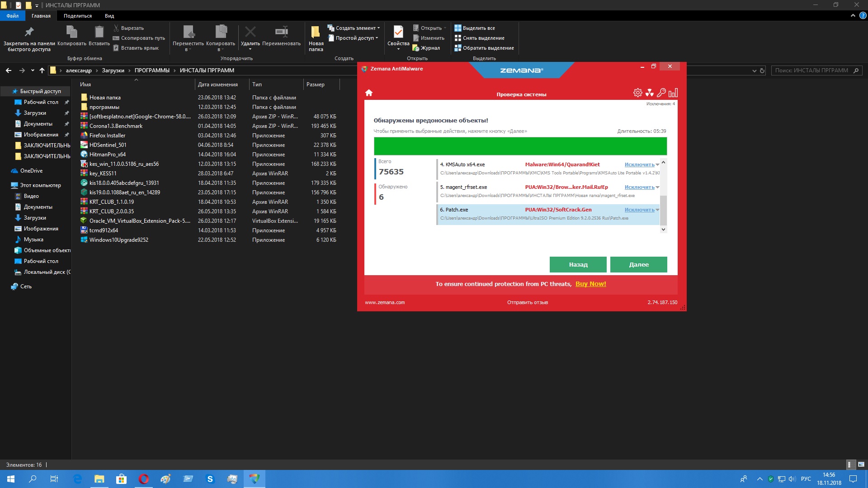Follow the Buy Now! link
Image resolution: width=868 pixels, height=488 pixels.
pyautogui.click(x=590, y=284)
